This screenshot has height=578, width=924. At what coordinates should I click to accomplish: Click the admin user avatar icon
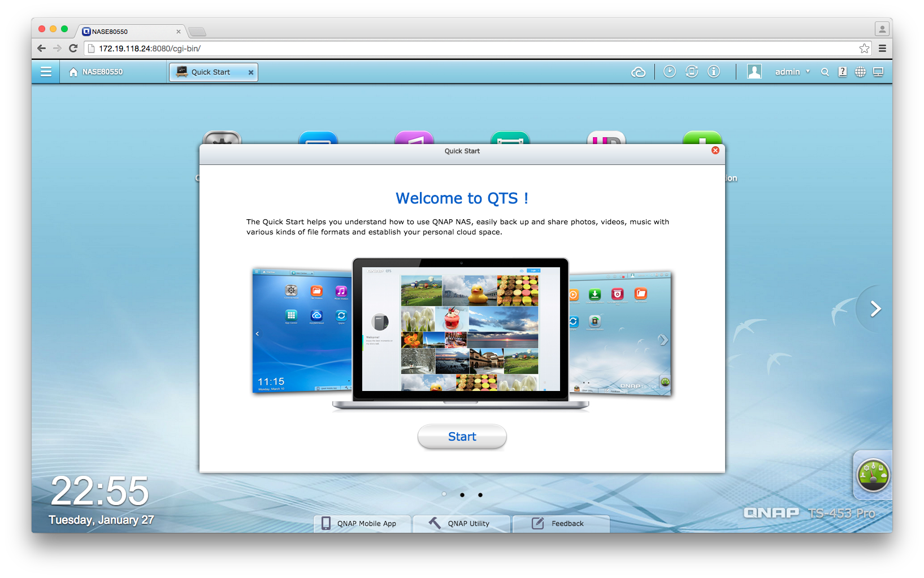pyautogui.click(x=754, y=71)
